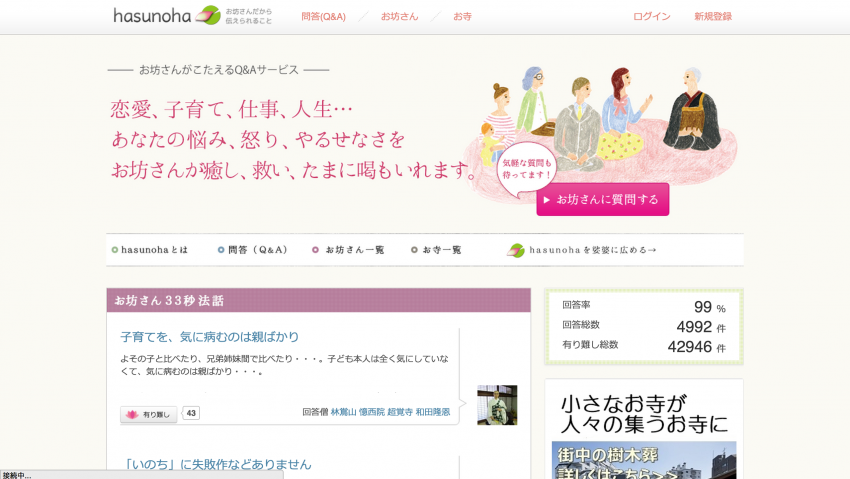The width and height of the screenshot is (850, 479).
Task: Go to お寺 in the top navigation
Action: [462, 16]
